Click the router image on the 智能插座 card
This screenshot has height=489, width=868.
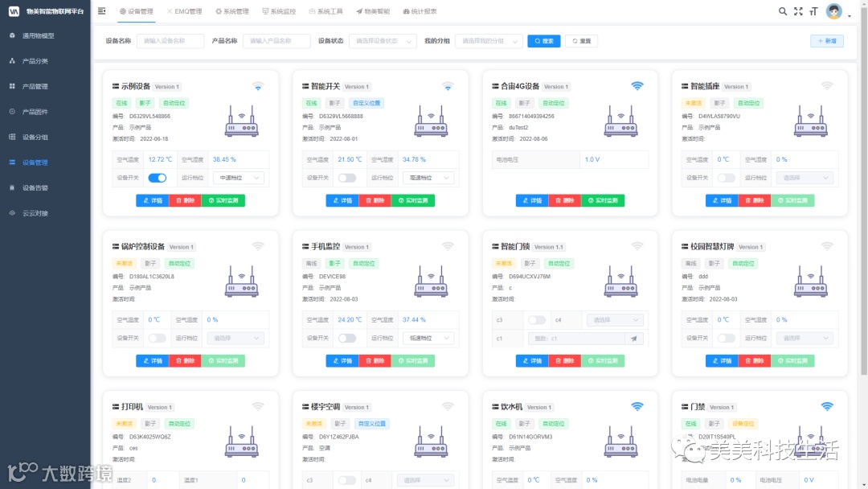(811, 121)
